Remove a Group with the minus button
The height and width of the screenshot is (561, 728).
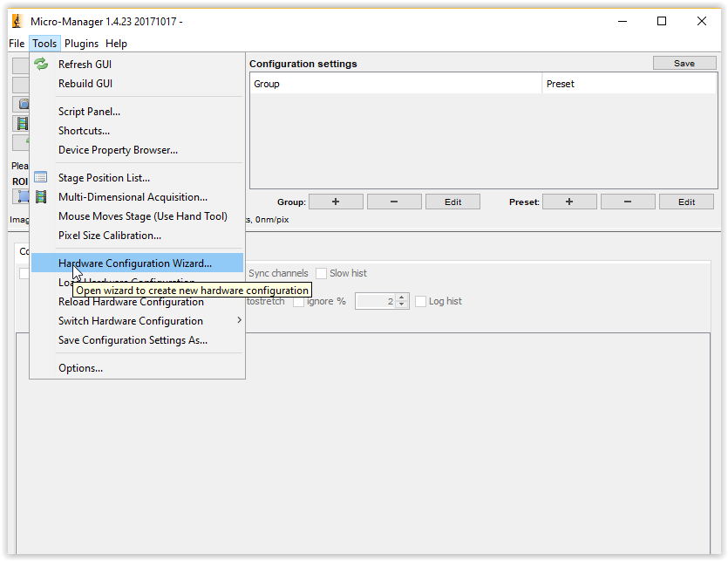[x=394, y=202]
